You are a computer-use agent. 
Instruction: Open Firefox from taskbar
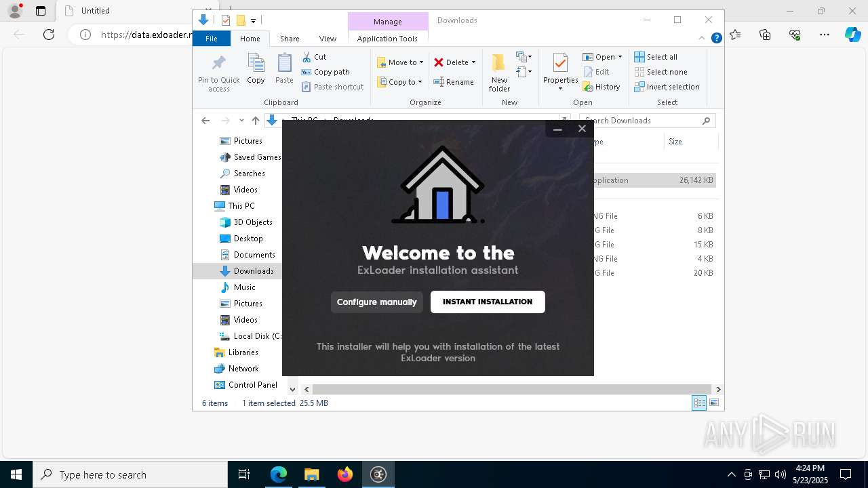(x=345, y=474)
